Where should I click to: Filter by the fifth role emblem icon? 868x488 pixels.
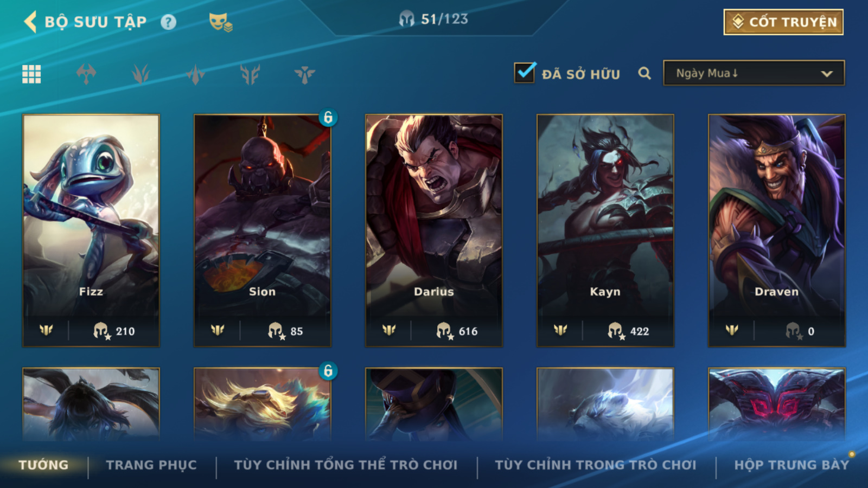[x=305, y=74]
